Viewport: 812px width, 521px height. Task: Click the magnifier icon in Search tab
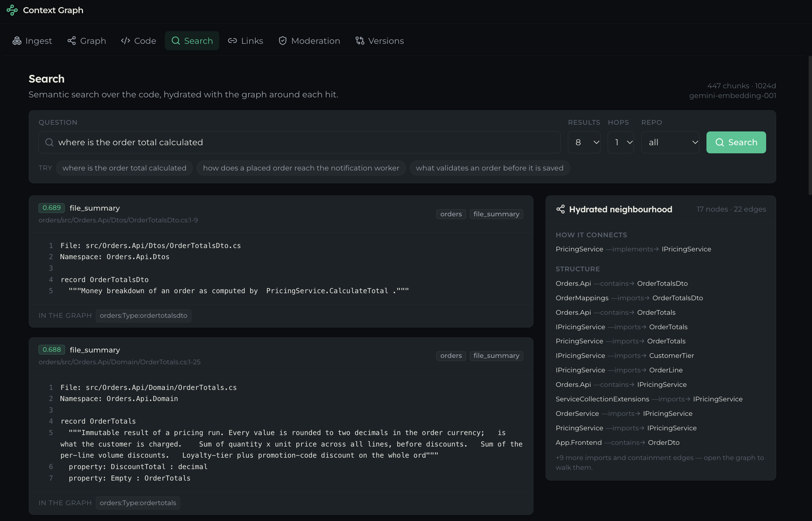click(176, 40)
